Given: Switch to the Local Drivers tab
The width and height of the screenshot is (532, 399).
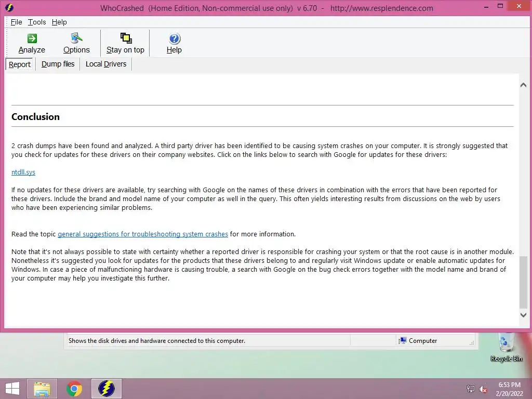Looking at the screenshot, I should pos(106,64).
